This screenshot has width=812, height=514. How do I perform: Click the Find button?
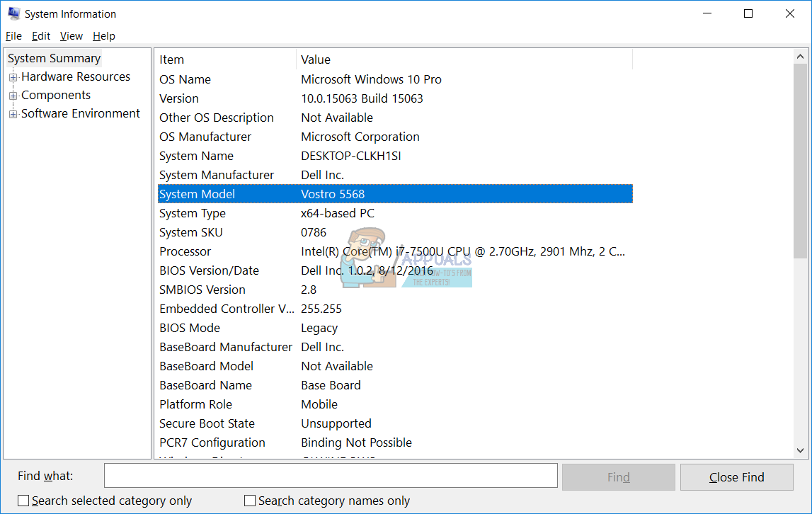[x=618, y=477]
